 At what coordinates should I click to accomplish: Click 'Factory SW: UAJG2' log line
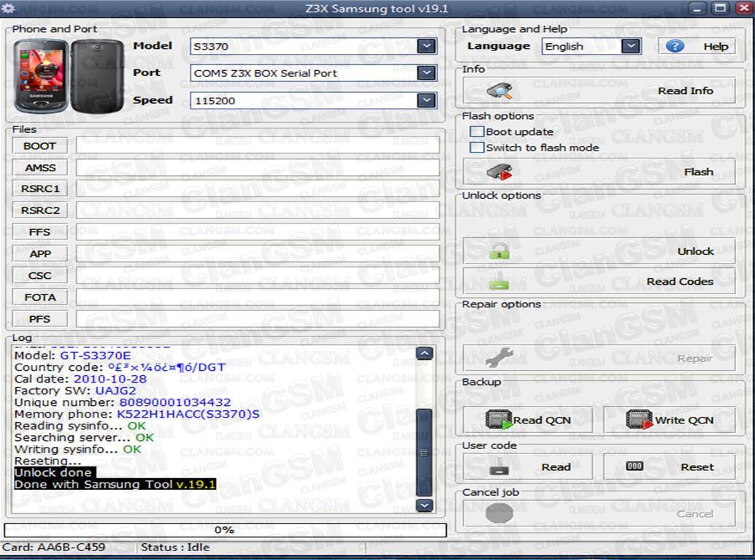pyautogui.click(x=75, y=391)
